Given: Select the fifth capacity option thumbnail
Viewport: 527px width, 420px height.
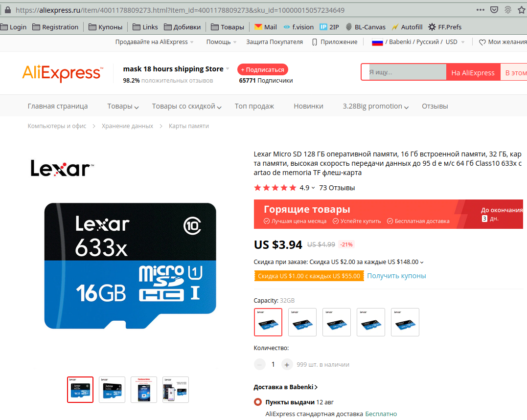Looking at the screenshot, I should (405, 322).
